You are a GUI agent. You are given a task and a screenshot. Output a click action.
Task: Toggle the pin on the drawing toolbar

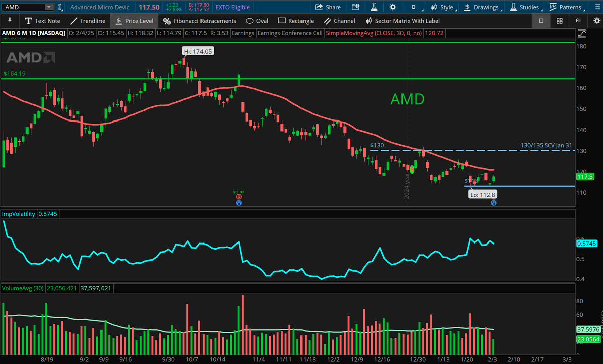pos(9,21)
